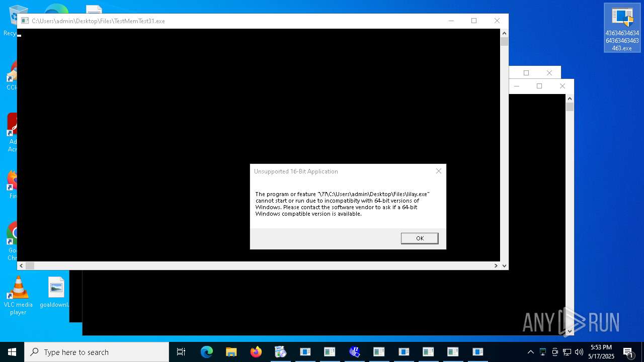The image size is (644, 362).
Task: Minimize the TestMemTest31.exe console window
Action: click(x=451, y=21)
